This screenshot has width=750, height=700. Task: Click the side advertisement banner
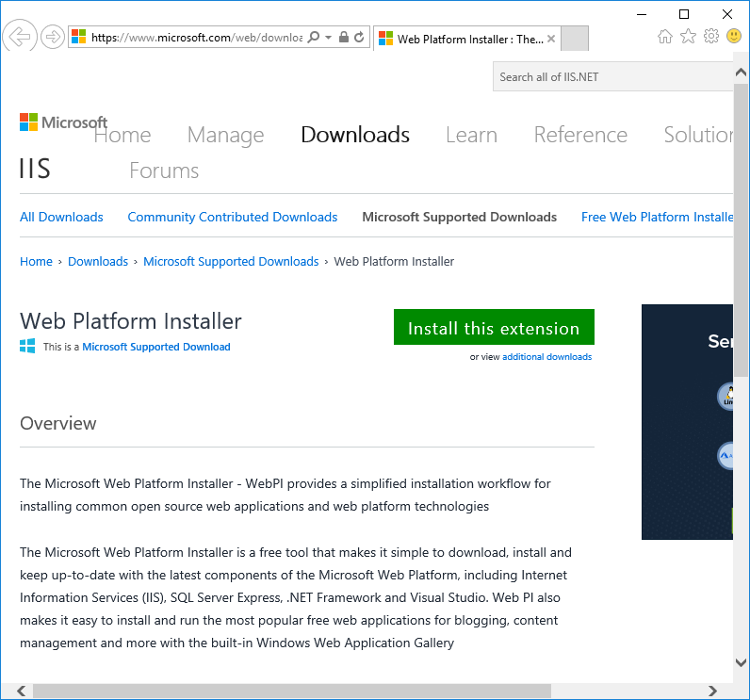click(687, 422)
